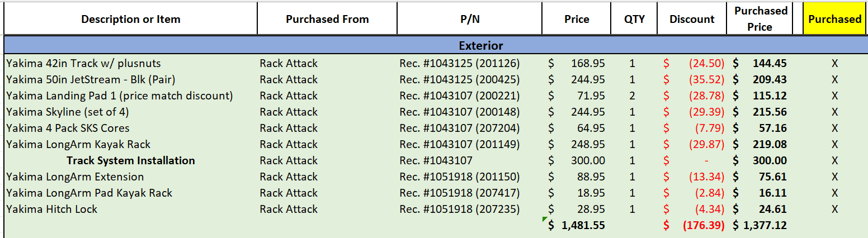Click the Purchased X for Yakima Skyline
This screenshot has height=238, width=868.
pos(834,112)
